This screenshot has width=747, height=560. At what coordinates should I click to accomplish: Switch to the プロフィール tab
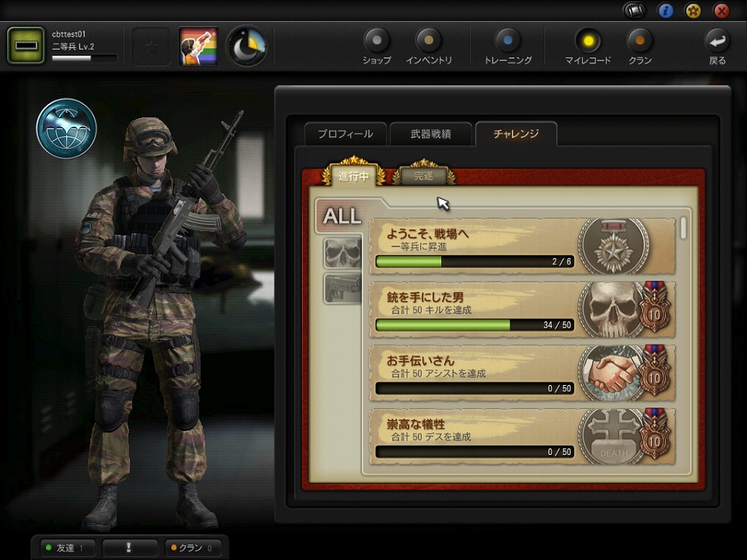pos(345,134)
